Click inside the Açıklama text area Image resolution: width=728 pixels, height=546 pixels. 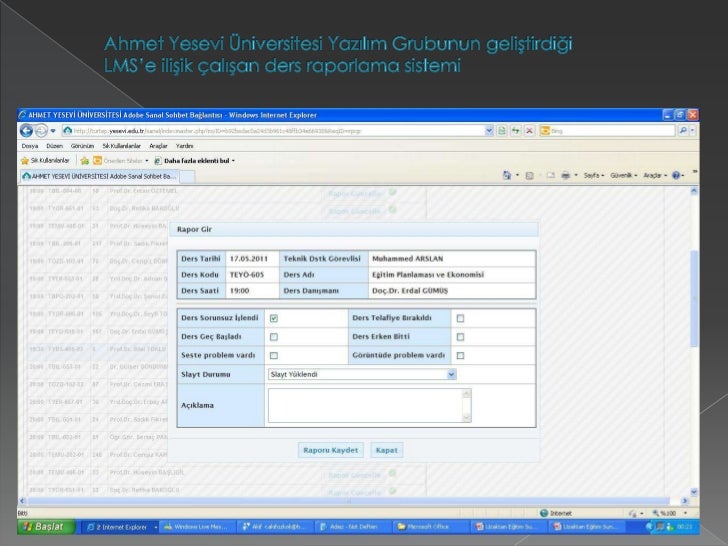(x=365, y=405)
